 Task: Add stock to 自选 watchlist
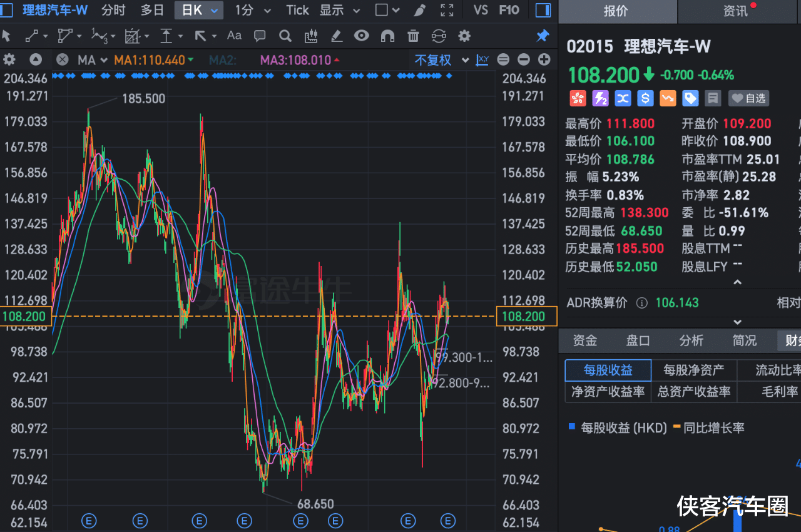pos(748,98)
